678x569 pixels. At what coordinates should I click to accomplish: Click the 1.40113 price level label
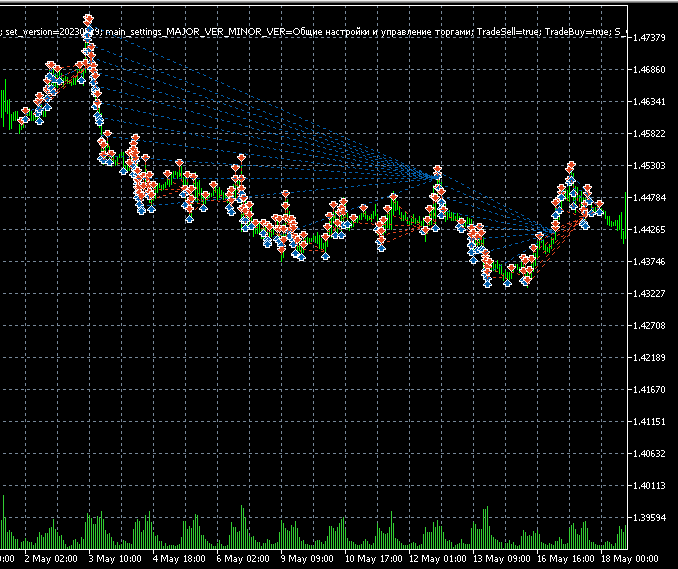[x=649, y=486]
